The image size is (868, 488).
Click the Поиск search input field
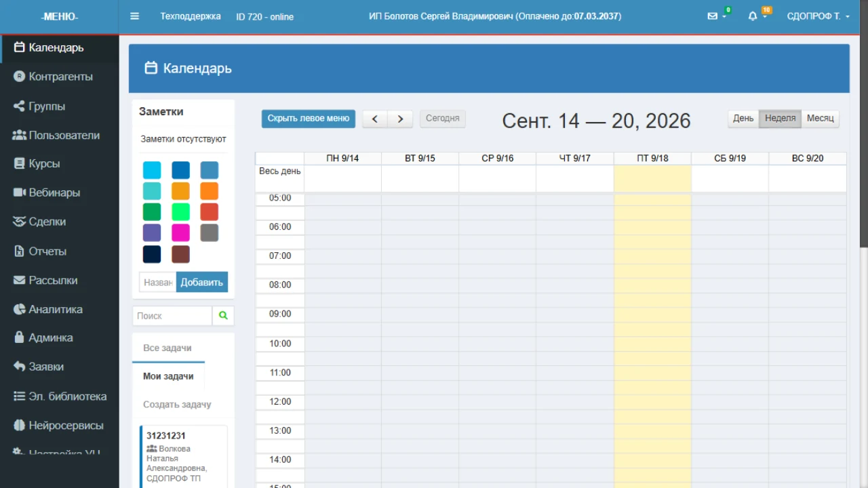172,316
